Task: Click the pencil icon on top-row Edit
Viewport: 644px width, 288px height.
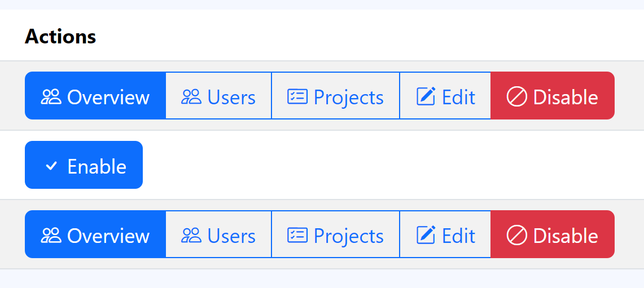Action: (x=426, y=97)
